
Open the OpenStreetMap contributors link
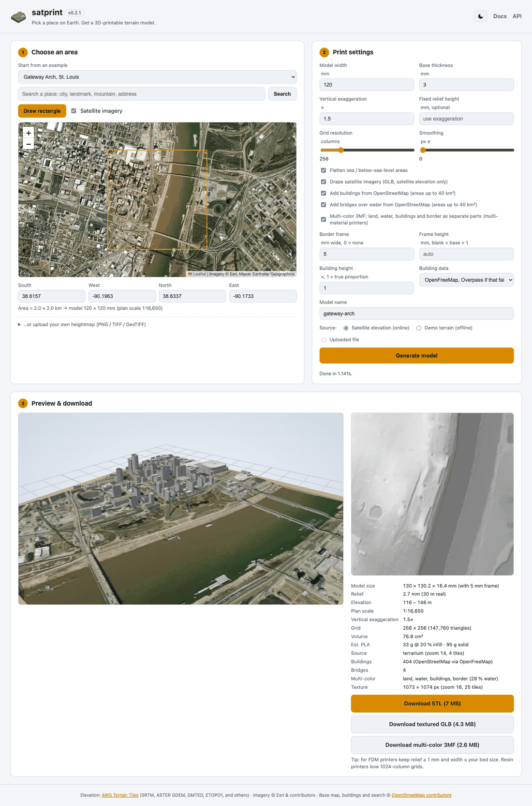tap(421, 795)
